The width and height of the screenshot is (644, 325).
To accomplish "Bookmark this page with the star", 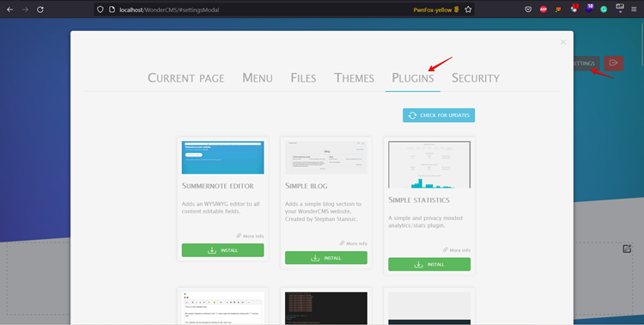I will pyautogui.click(x=468, y=9).
